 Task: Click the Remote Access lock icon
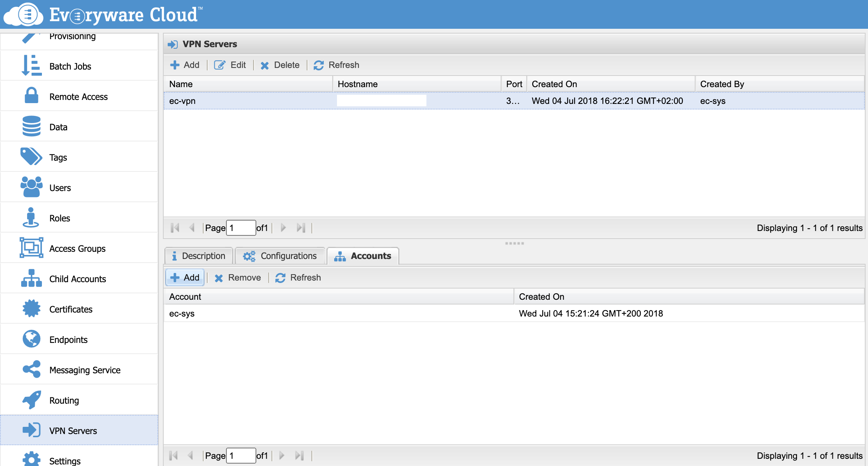31,96
